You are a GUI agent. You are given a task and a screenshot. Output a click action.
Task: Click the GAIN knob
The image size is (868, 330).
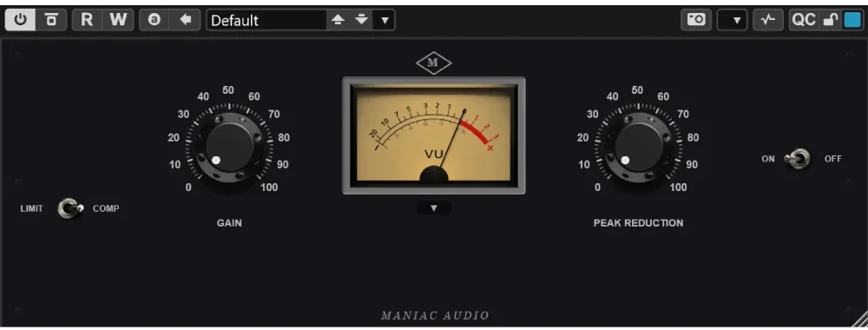(x=229, y=148)
